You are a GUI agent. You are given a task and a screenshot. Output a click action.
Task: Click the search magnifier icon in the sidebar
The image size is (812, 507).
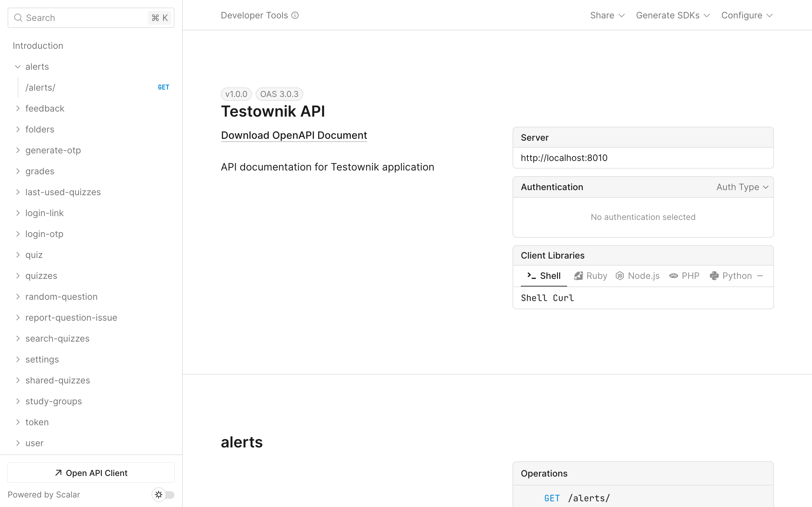(x=19, y=17)
